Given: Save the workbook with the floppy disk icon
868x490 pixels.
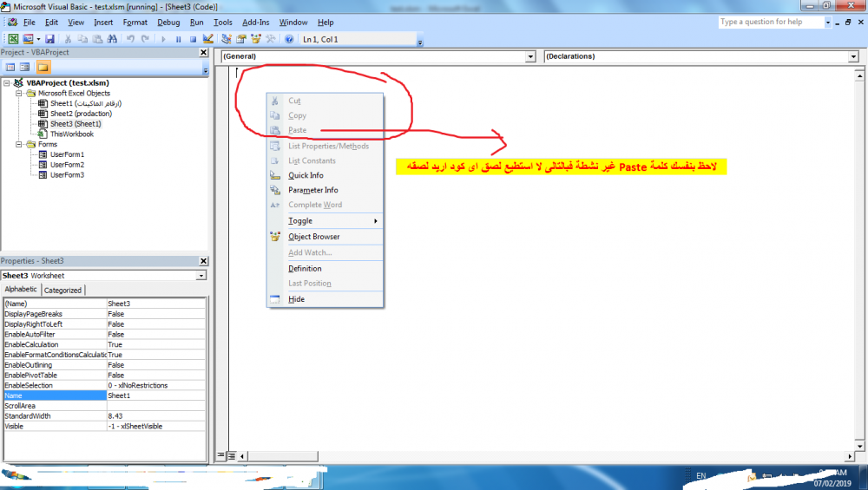Looking at the screenshot, I should click(49, 39).
